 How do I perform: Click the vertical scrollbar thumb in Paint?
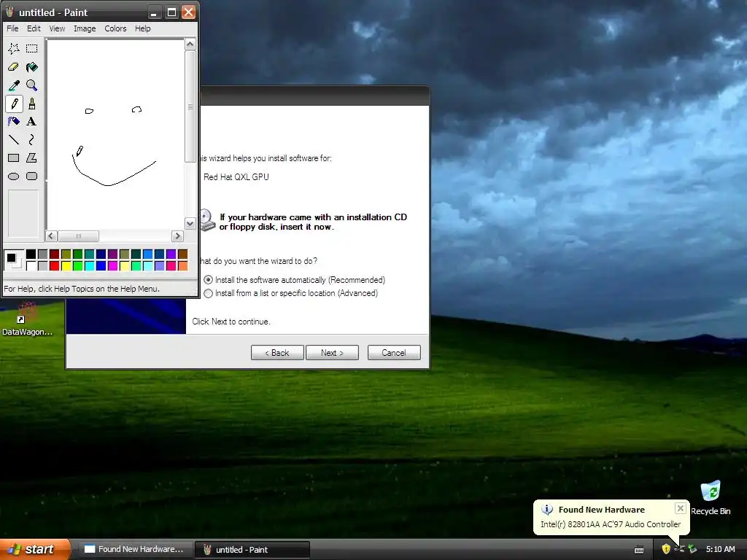(x=190, y=106)
